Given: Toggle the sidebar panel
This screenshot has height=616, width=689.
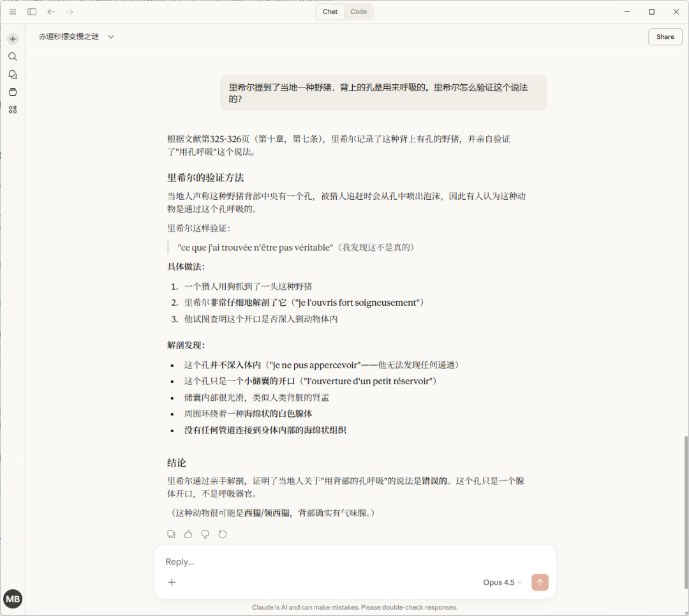Looking at the screenshot, I should click(32, 12).
